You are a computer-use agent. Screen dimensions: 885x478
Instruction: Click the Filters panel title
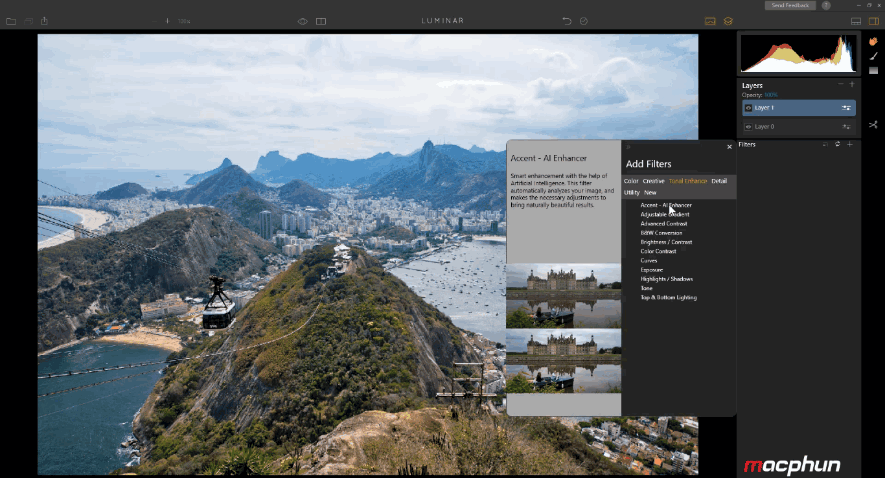click(747, 144)
